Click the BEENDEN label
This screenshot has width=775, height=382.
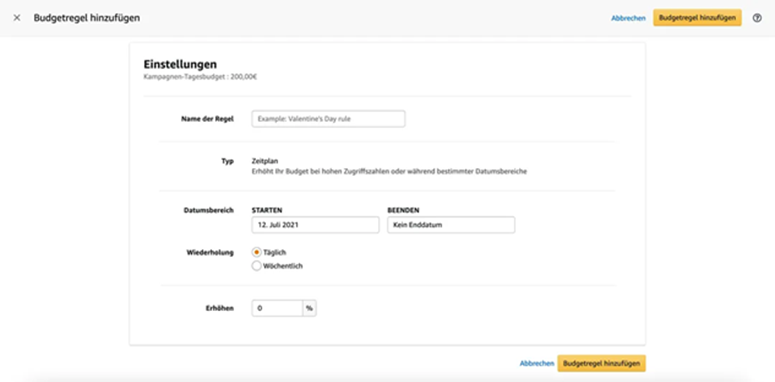(x=403, y=210)
